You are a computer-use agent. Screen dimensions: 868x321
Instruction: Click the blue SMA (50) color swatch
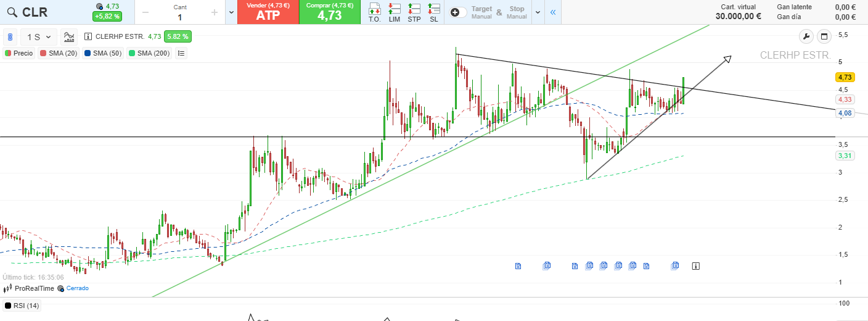pos(88,53)
